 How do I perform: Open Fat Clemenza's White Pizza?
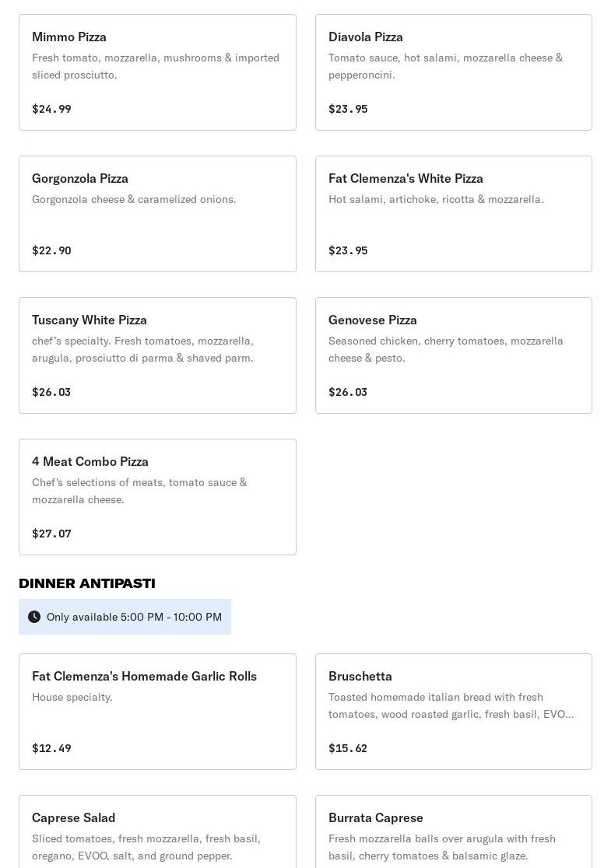pyautogui.click(x=453, y=214)
